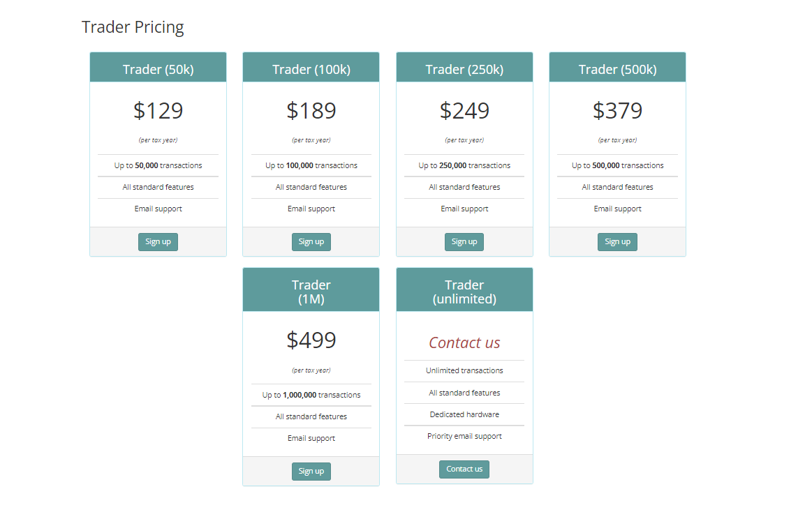Click the $499 price

[311, 340]
